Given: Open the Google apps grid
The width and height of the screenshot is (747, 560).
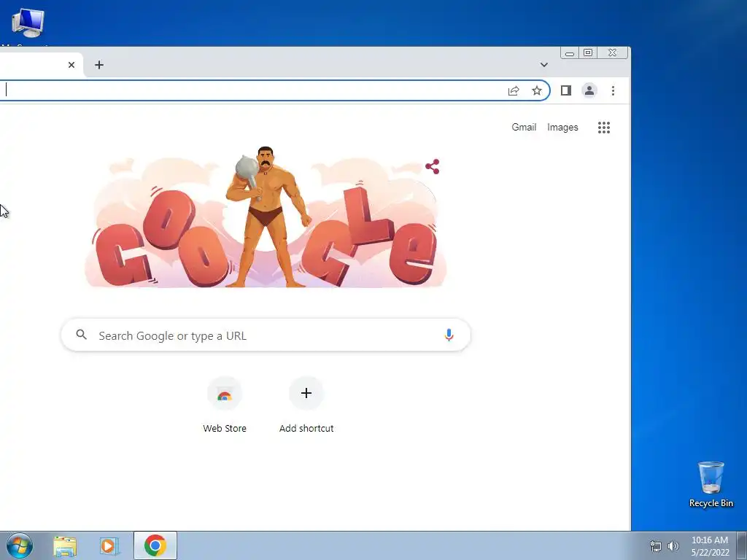Looking at the screenshot, I should pos(604,127).
